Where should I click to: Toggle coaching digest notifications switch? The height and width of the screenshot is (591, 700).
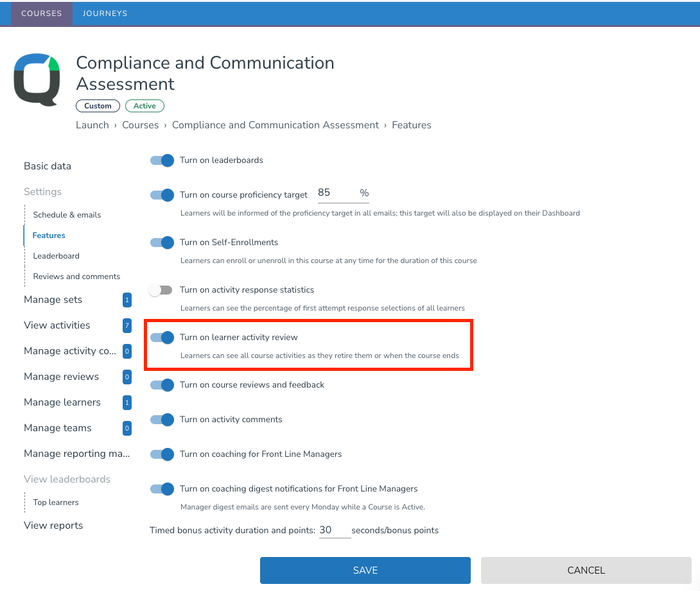162,489
